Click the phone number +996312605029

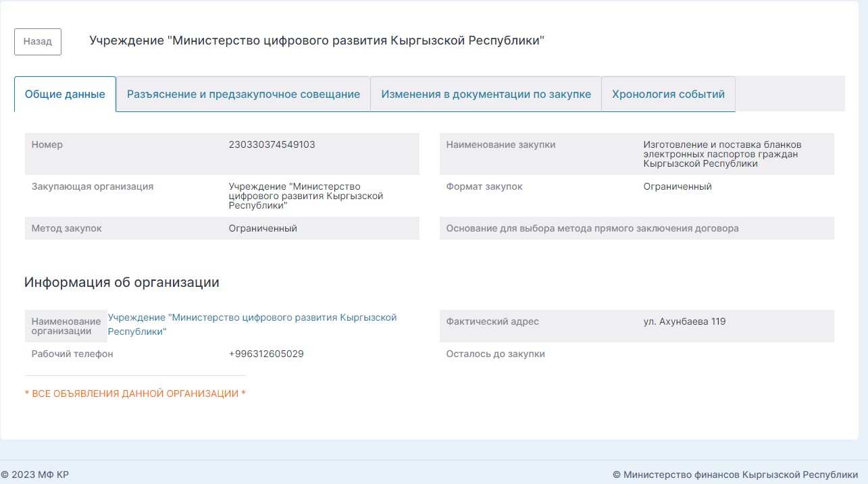tap(266, 354)
